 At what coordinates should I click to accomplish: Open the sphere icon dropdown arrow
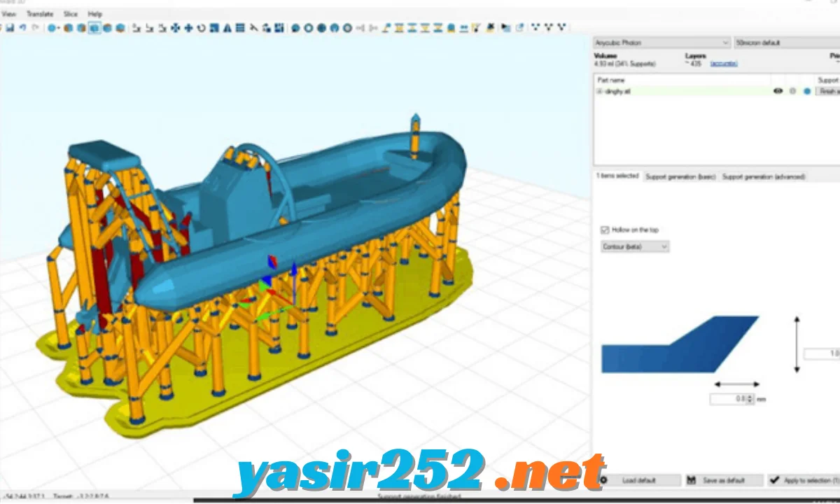[57, 28]
